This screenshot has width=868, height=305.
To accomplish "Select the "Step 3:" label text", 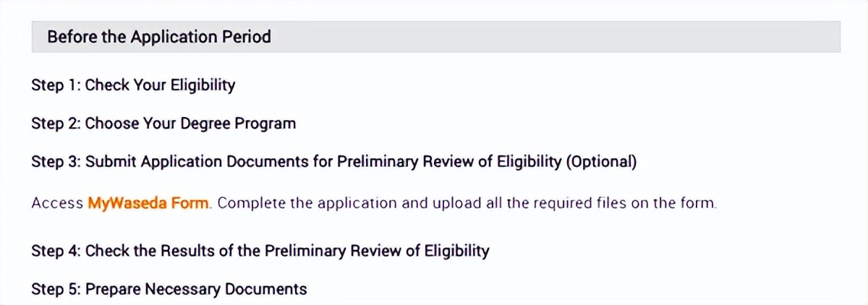I will [x=56, y=162].
